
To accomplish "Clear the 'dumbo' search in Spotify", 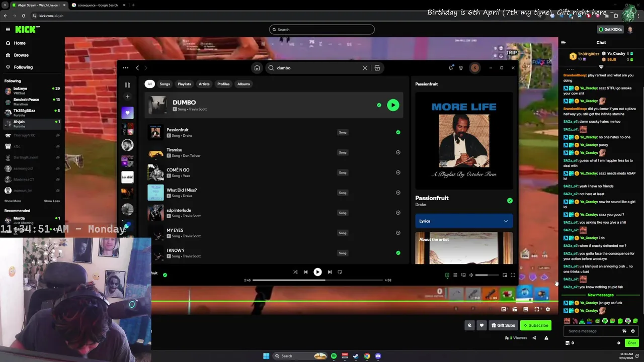I will [365, 68].
